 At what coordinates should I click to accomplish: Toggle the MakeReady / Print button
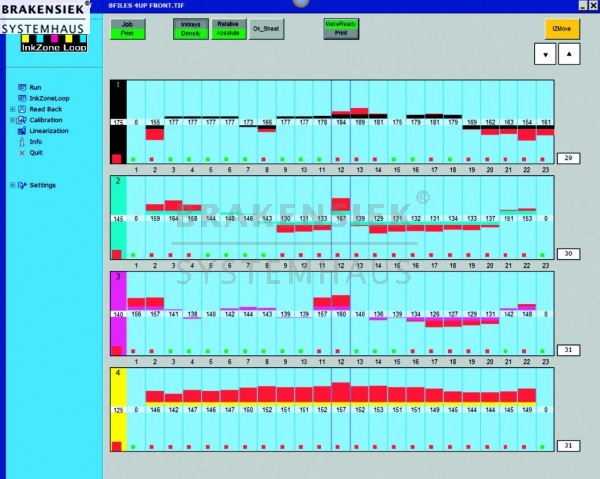[341, 29]
